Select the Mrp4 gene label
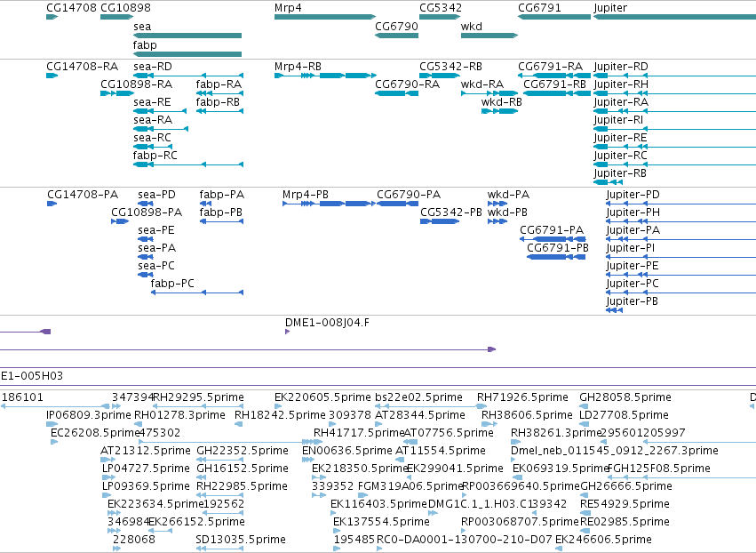The height and width of the screenshot is (553, 756). (288, 8)
